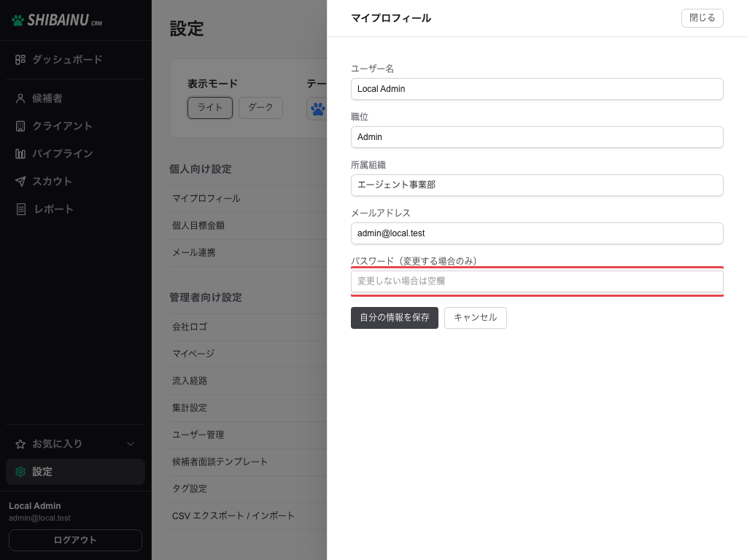This screenshot has width=747, height=560.
Task: Click the client building icon
Action: point(20,126)
